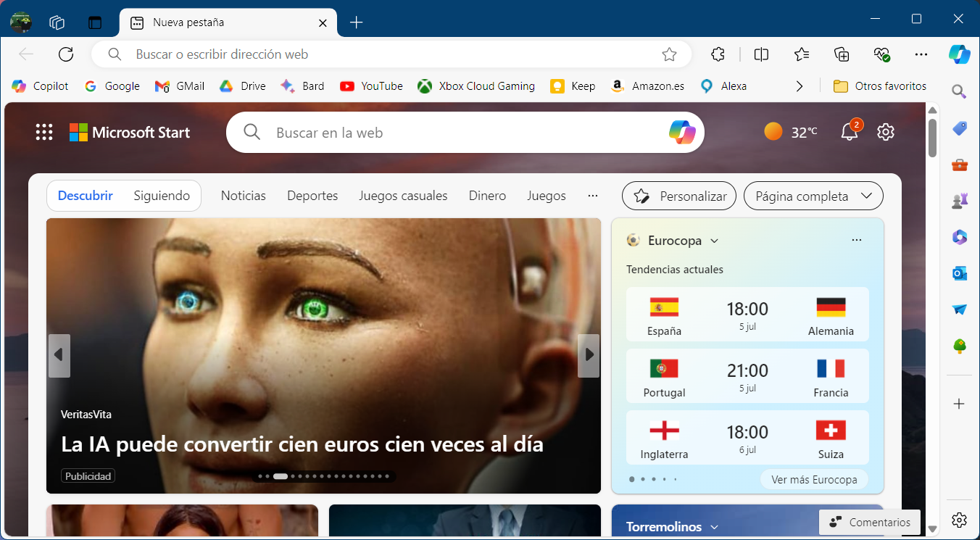The height and width of the screenshot is (540, 980).
Task: Click the Personalizar button
Action: [x=679, y=196]
